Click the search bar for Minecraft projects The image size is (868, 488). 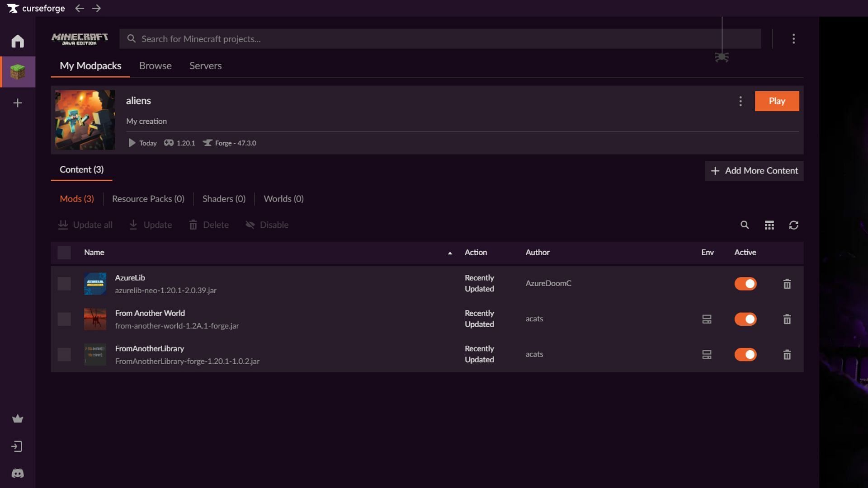[439, 38]
